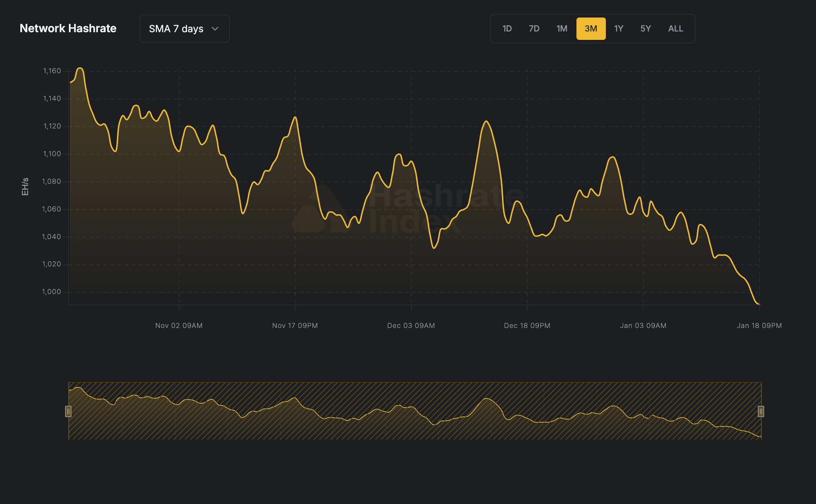Select the 5Y time range
The height and width of the screenshot is (504, 816).
[x=645, y=29]
